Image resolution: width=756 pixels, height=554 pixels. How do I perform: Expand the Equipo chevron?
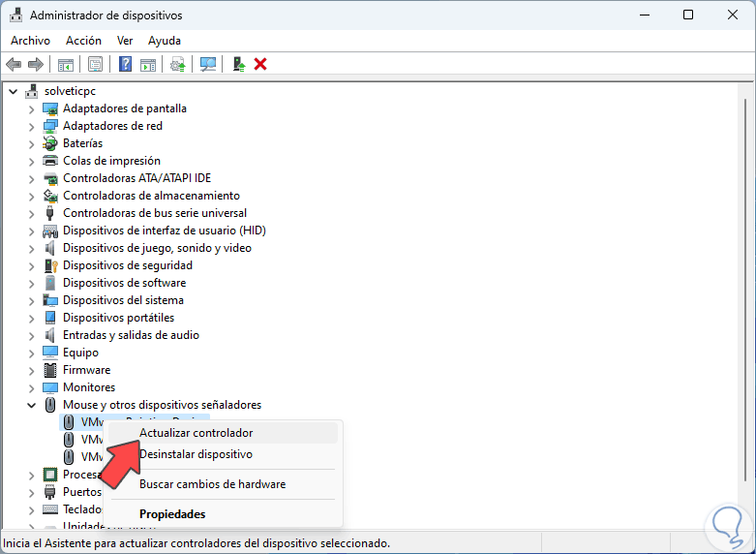click(x=31, y=353)
